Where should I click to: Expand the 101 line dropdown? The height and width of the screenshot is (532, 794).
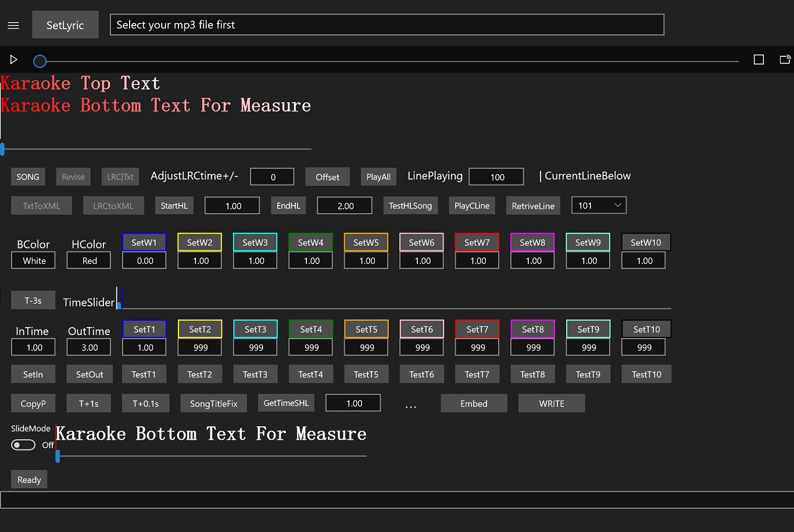click(x=599, y=206)
